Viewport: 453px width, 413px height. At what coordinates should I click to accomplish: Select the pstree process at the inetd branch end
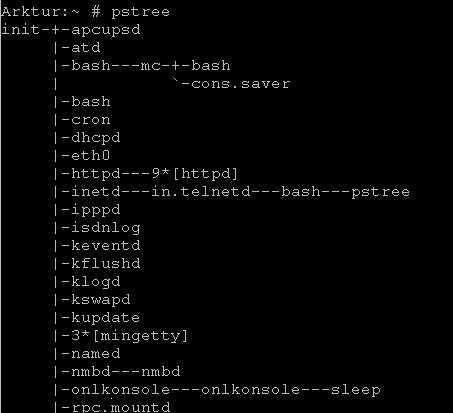(x=380, y=192)
